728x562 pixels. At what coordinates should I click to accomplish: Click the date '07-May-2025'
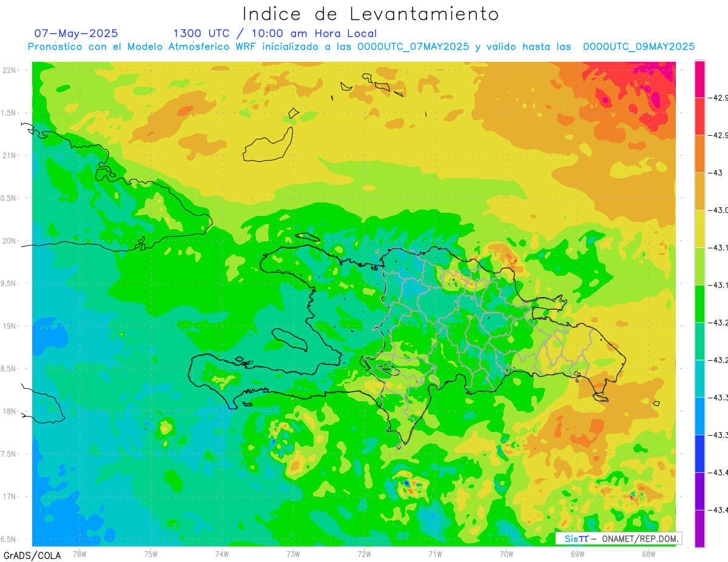tap(76, 33)
